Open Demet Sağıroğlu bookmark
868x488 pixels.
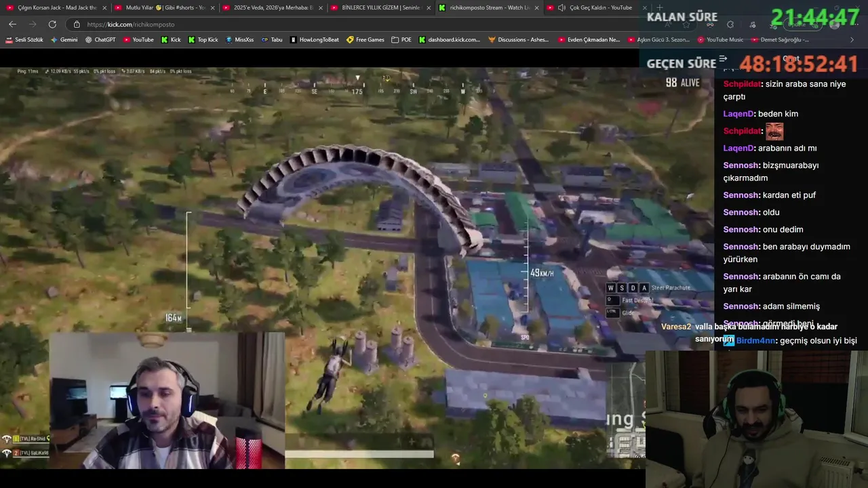(x=780, y=40)
